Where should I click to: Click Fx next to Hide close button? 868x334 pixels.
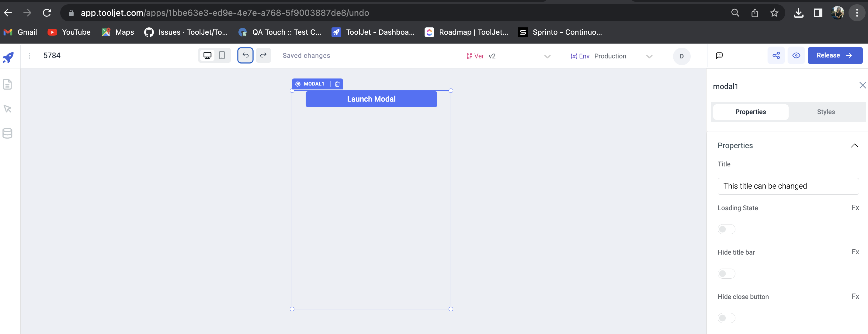[855, 297]
